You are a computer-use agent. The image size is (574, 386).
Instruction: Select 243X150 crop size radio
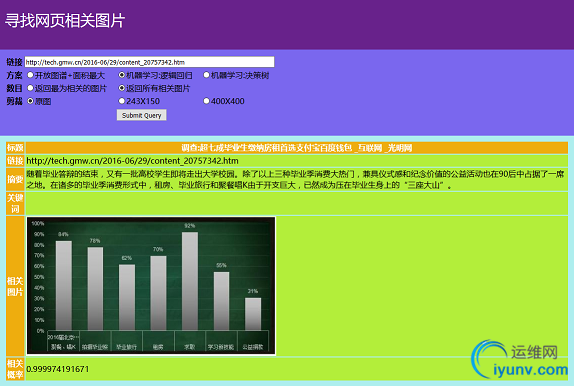tap(122, 101)
